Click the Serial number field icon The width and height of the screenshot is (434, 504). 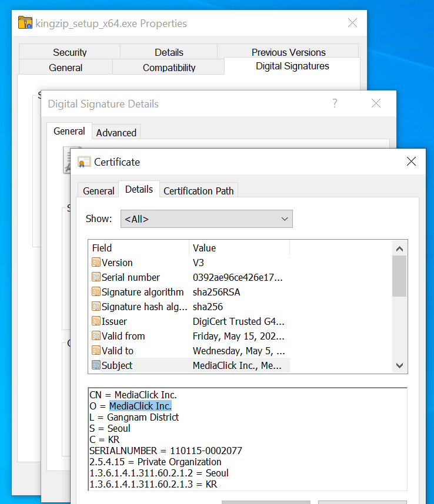[x=96, y=277]
